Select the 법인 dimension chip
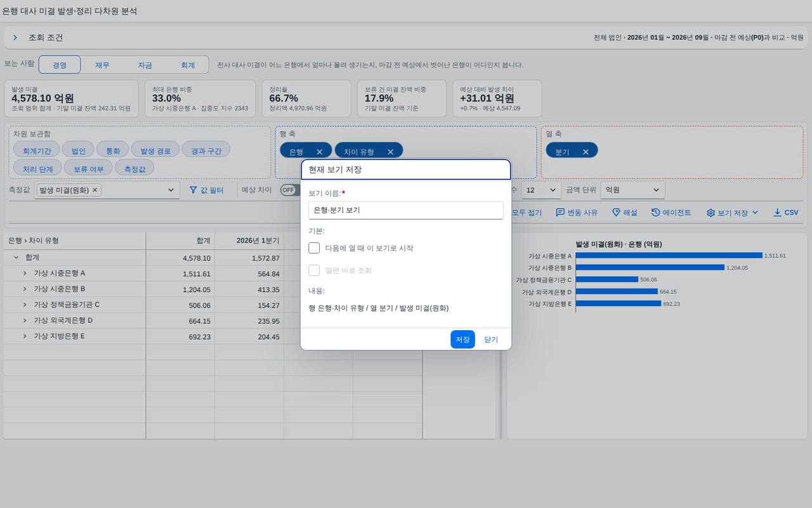Viewport: 812px width, 508px height. 79,150
